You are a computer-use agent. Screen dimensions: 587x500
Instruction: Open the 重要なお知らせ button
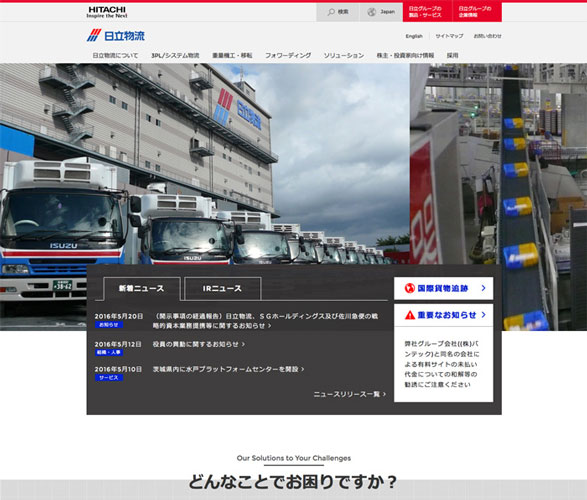click(443, 315)
